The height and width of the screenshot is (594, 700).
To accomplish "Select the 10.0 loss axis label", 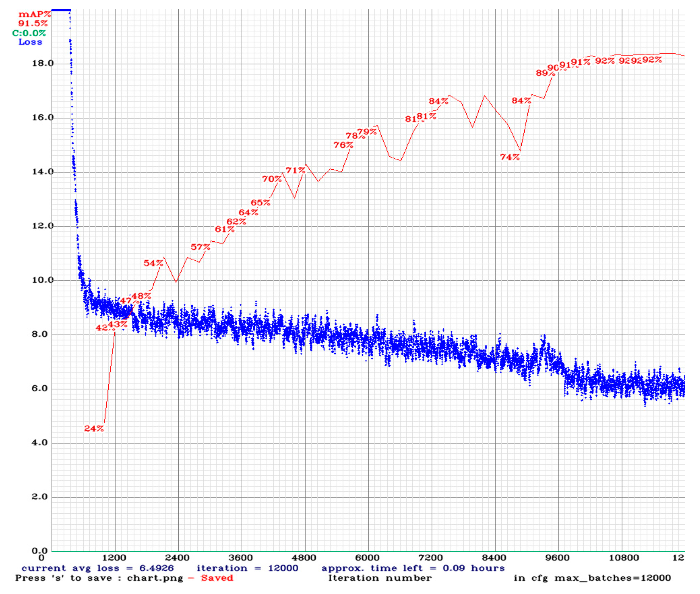I will point(42,280).
